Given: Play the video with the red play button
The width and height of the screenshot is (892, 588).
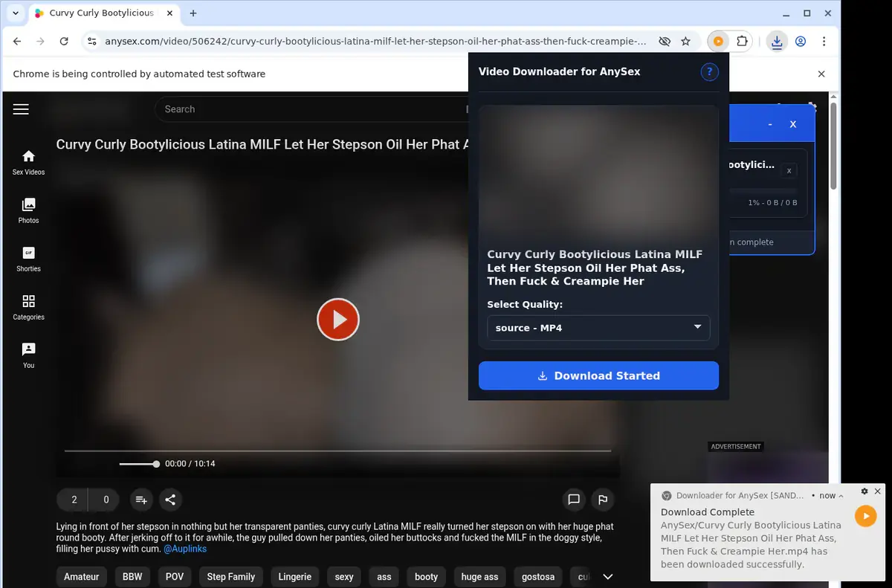Looking at the screenshot, I should pos(338,320).
